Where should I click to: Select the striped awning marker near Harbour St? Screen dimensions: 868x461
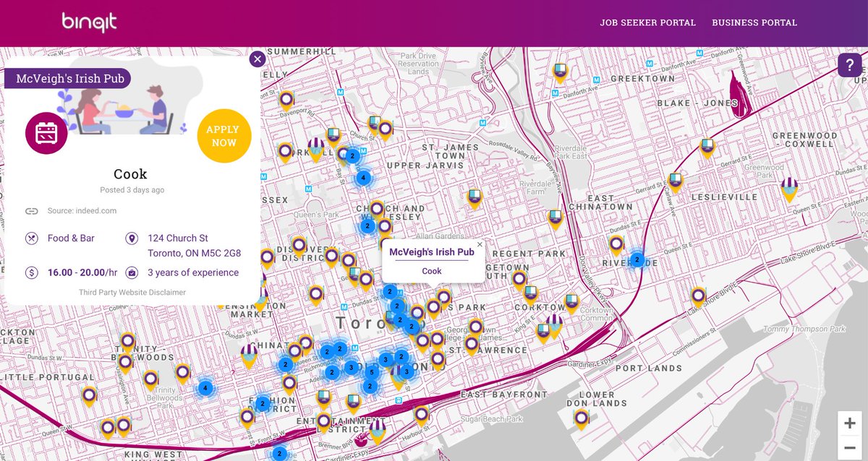[376, 432]
